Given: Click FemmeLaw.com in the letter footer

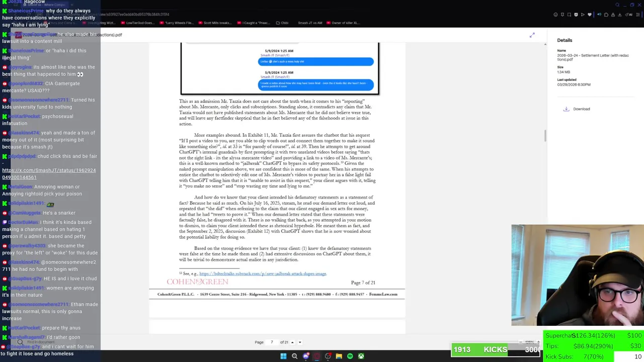Looking at the screenshot, I should 383,294.
